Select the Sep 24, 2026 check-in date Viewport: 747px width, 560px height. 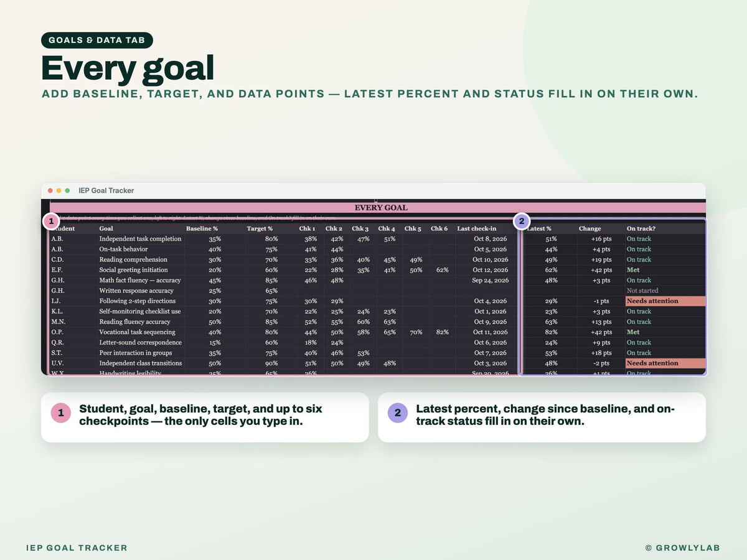click(x=490, y=280)
